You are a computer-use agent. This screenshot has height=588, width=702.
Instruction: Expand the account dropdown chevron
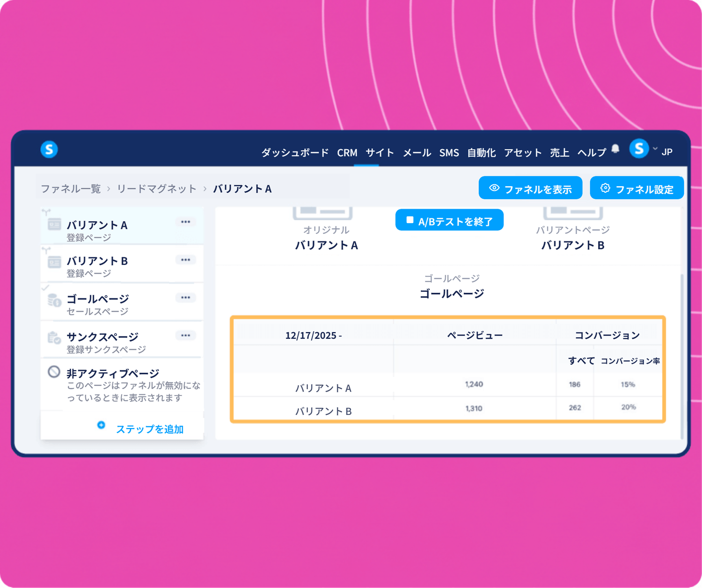(655, 149)
